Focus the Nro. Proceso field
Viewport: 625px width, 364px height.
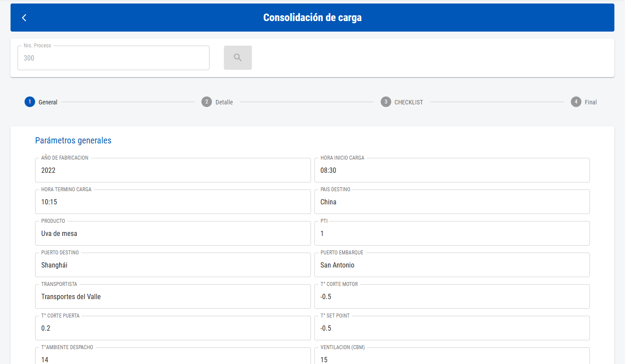114,58
